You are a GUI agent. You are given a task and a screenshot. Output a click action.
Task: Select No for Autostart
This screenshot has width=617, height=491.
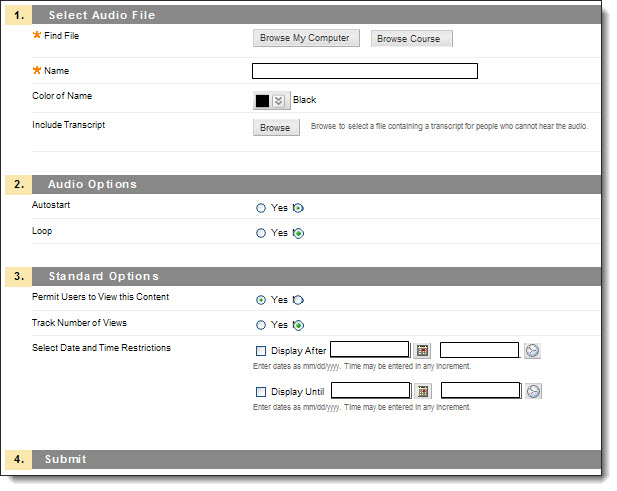299,208
